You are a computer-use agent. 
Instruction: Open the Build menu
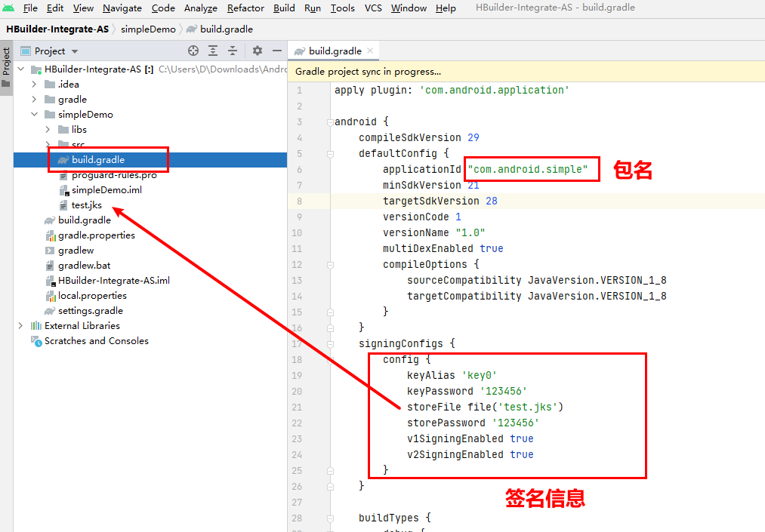tap(284, 8)
